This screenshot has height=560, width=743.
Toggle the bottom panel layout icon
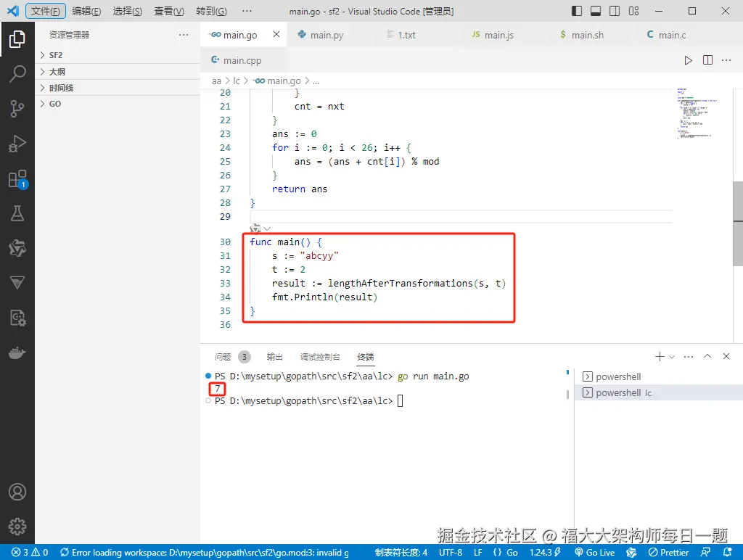tap(596, 11)
